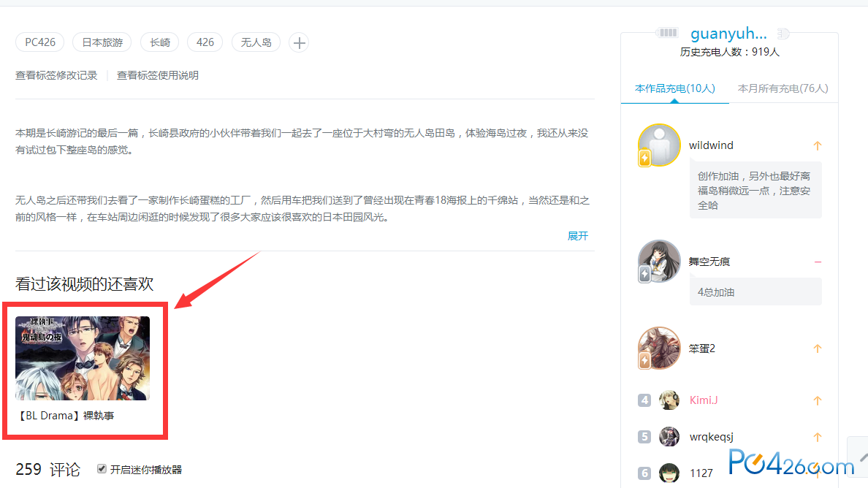Click 舞空无痕's message 4总加油
This screenshot has width=868, height=488.
[x=755, y=291]
